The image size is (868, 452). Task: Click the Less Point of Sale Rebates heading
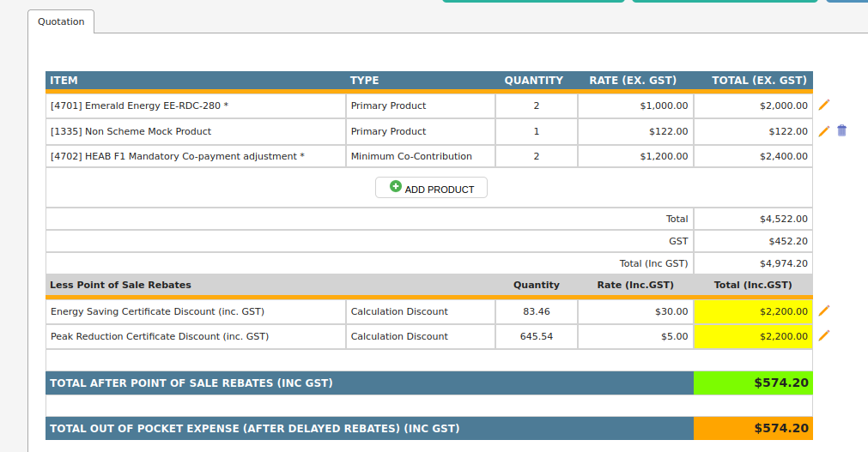click(121, 285)
